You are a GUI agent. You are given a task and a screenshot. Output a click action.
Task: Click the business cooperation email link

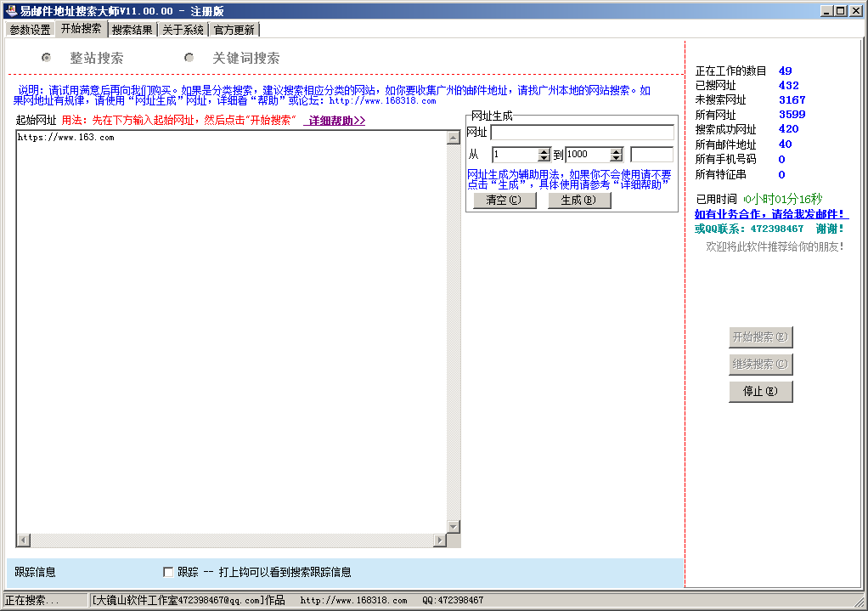[770, 214]
